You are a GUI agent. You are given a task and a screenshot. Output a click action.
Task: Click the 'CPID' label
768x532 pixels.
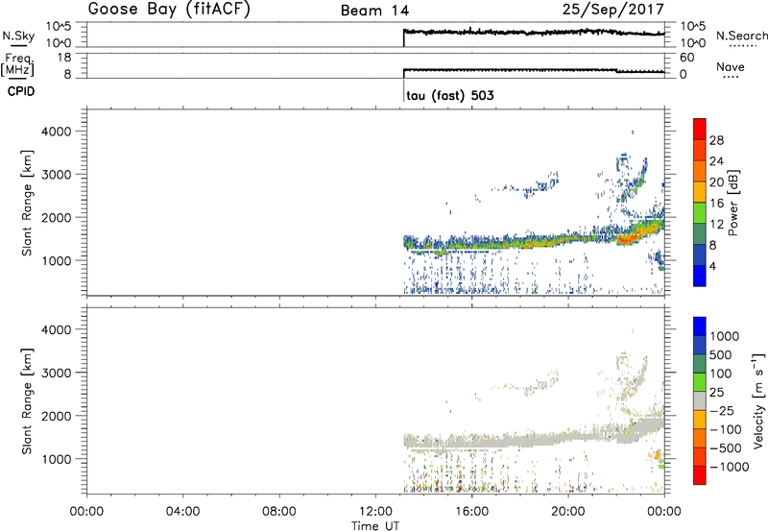(x=21, y=91)
